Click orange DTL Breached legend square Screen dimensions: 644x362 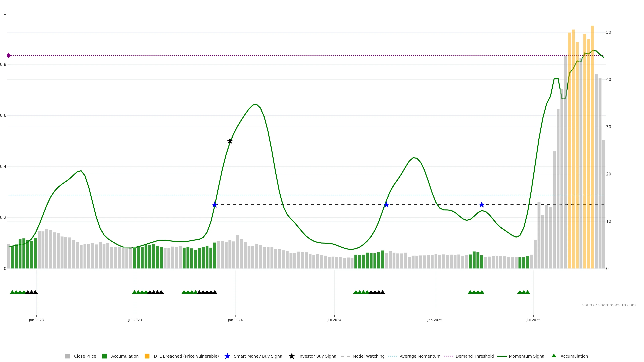[x=147, y=356]
